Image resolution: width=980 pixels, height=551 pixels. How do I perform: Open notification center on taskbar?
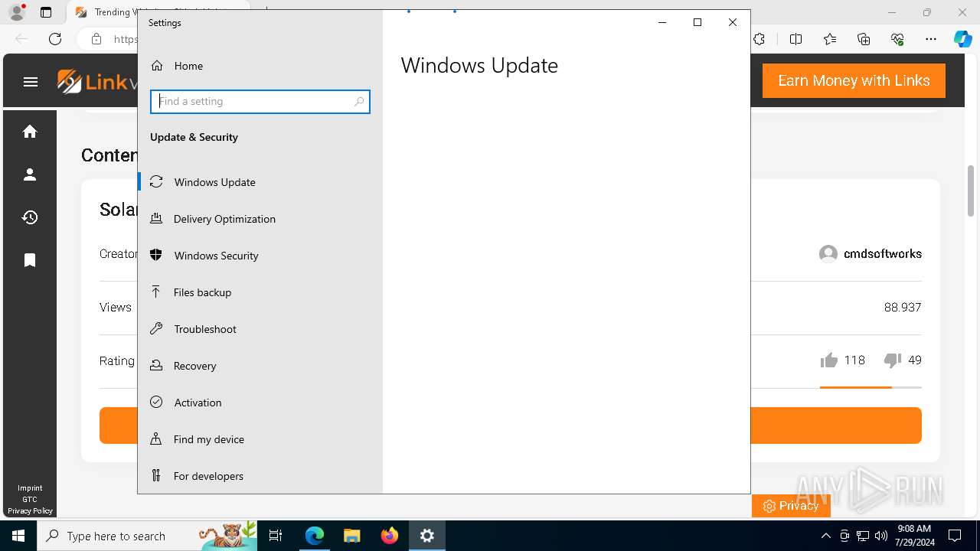click(x=955, y=536)
